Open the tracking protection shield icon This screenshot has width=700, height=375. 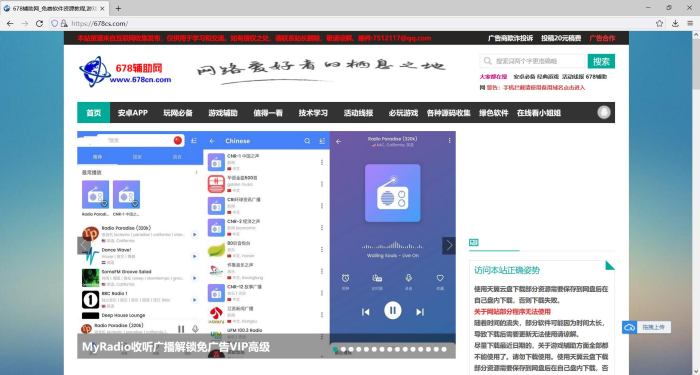coord(54,24)
